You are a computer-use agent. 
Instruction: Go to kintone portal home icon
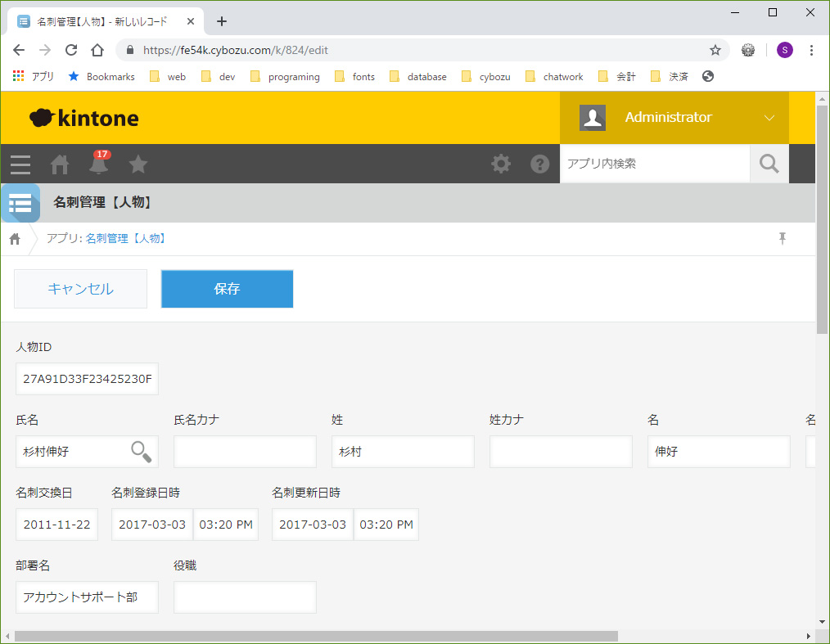point(59,164)
